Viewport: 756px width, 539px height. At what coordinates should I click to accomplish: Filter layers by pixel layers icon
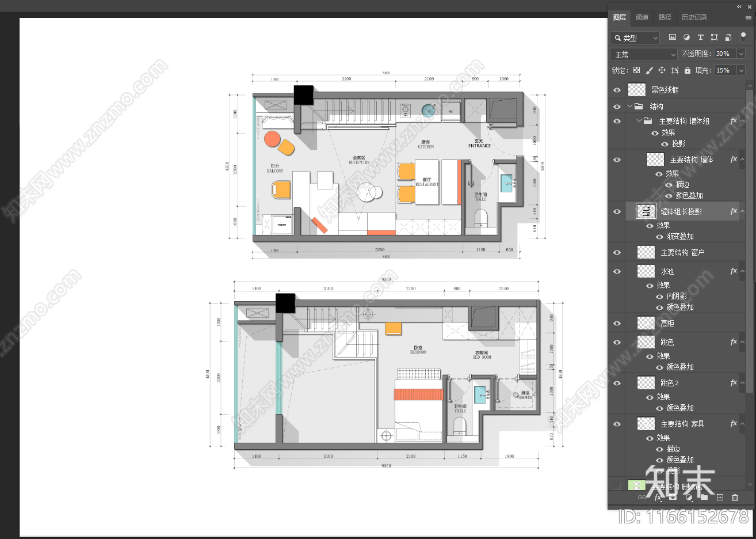(672, 37)
